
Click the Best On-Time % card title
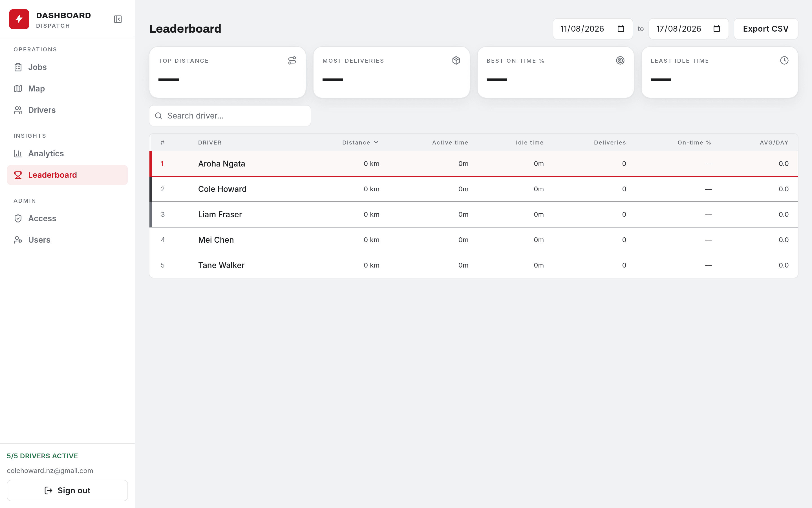click(x=515, y=61)
